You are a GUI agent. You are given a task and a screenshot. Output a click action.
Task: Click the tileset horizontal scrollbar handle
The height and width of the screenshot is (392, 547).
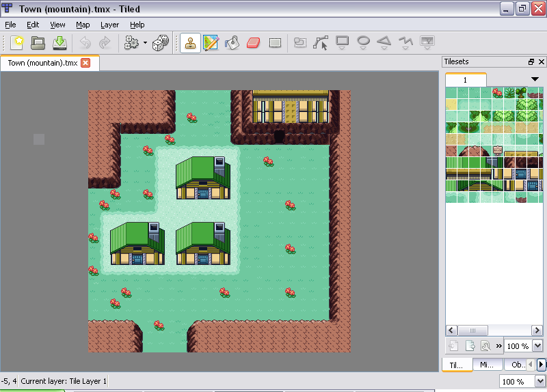click(472, 331)
